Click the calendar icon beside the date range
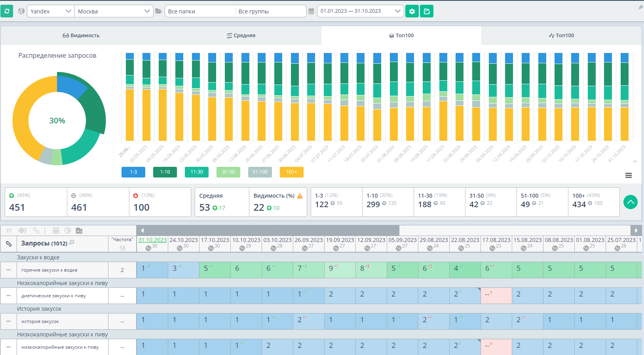This screenshot has height=355, width=644. point(311,11)
